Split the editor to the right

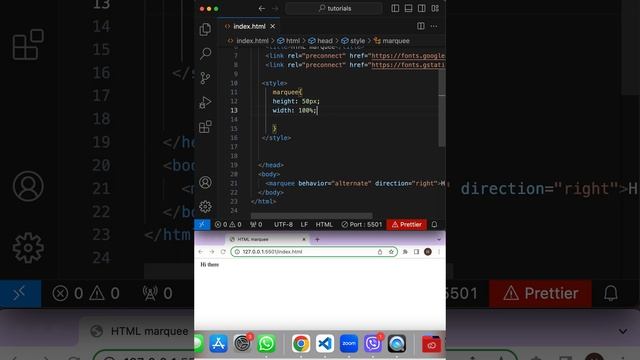click(421, 26)
